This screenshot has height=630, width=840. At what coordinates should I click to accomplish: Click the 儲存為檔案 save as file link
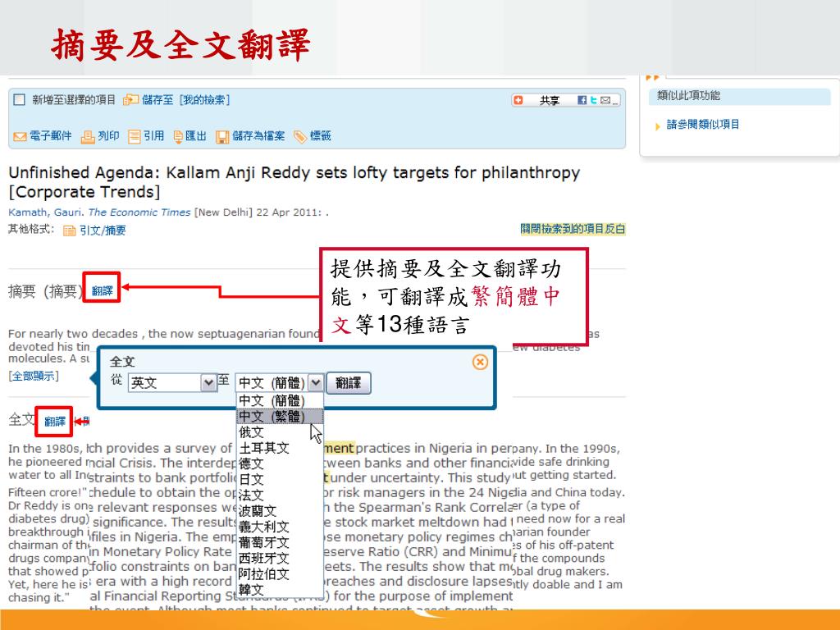[x=258, y=136]
